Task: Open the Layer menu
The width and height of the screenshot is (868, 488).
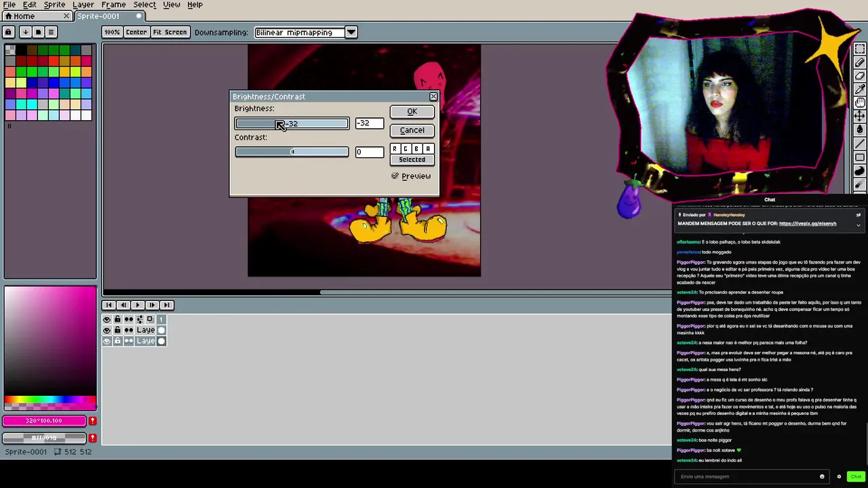Action: pyautogui.click(x=83, y=5)
